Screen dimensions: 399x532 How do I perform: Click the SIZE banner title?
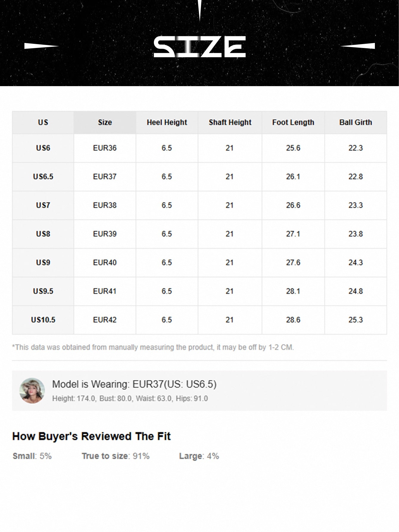[199, 47]
